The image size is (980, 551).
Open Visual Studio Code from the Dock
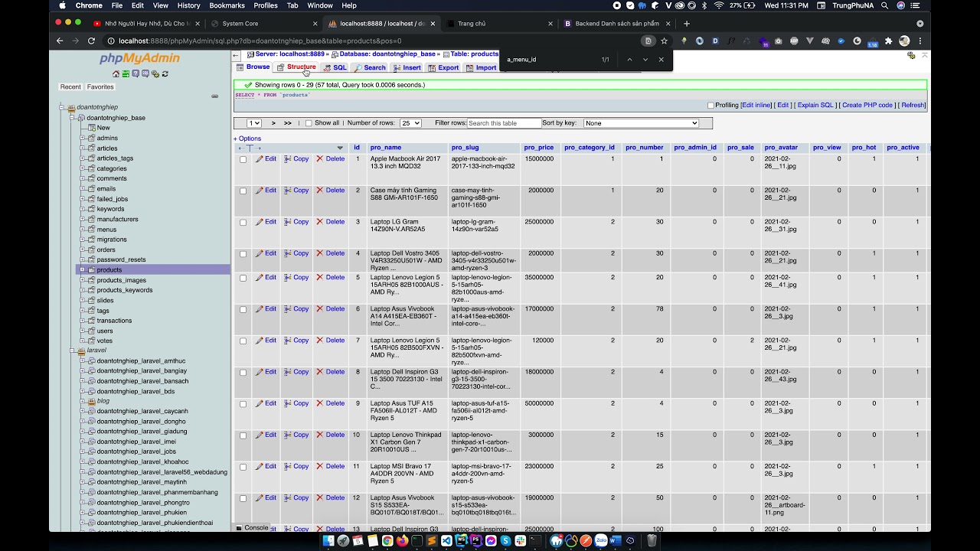point(446,541)
